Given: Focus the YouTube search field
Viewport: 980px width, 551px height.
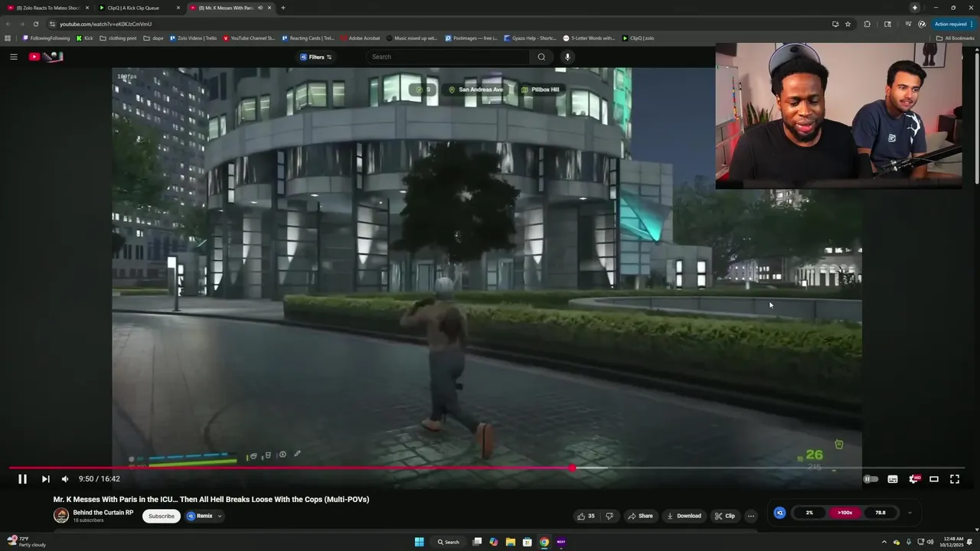Looking at the screenshot, I should (448, 57).
